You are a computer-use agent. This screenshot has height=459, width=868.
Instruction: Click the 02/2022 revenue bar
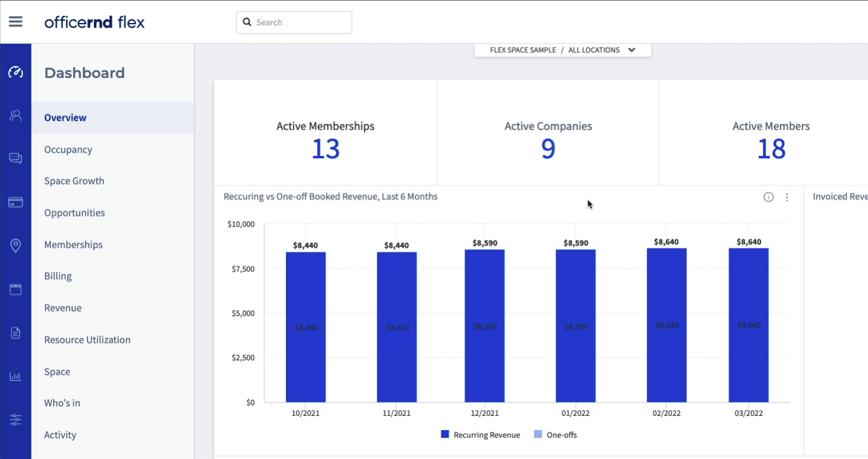(667, 326)
